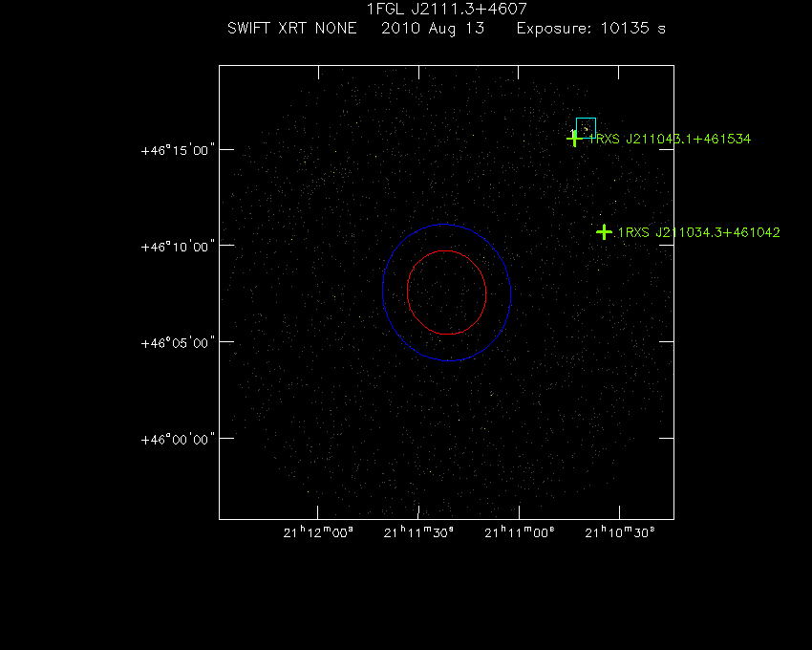Click the +46°00'00" declination label
This screenshot has width=812, height=650.
coord(178,439)
